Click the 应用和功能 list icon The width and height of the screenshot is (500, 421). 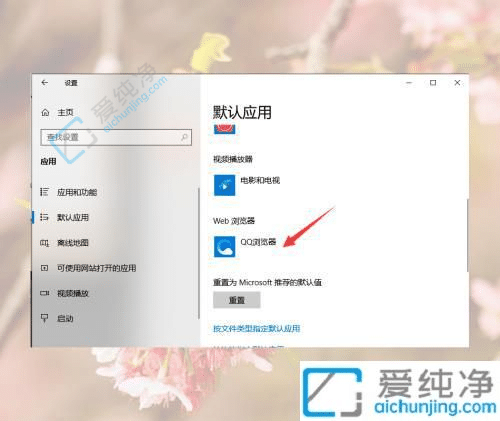[44, 192]
